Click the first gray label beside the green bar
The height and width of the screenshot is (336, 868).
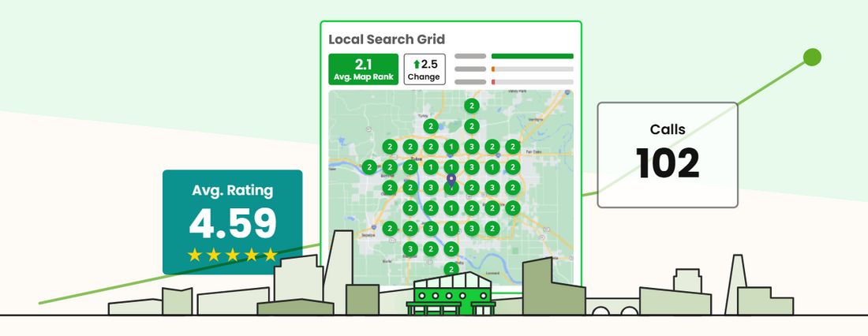470,56
